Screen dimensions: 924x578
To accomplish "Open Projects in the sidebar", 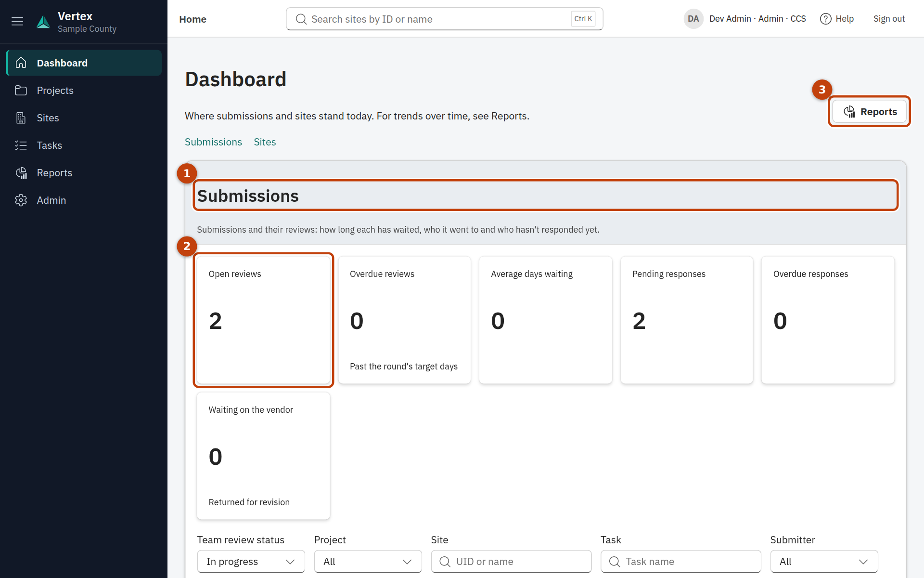I will [84, 91].
